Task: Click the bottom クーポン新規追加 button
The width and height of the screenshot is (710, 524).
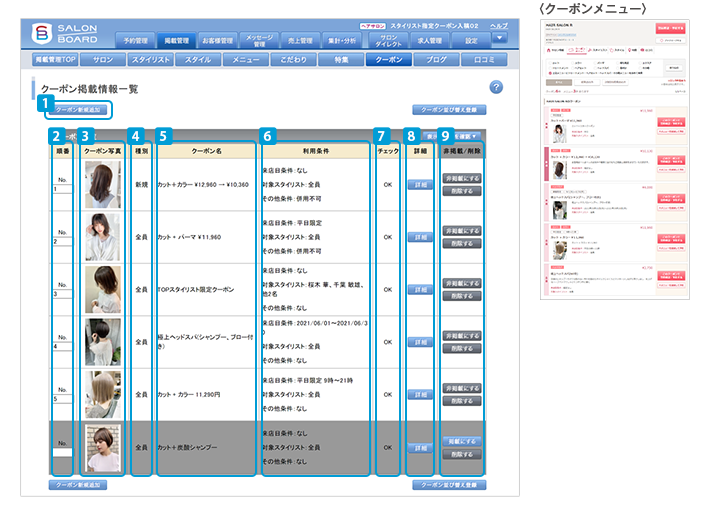Action: (78, 485)
